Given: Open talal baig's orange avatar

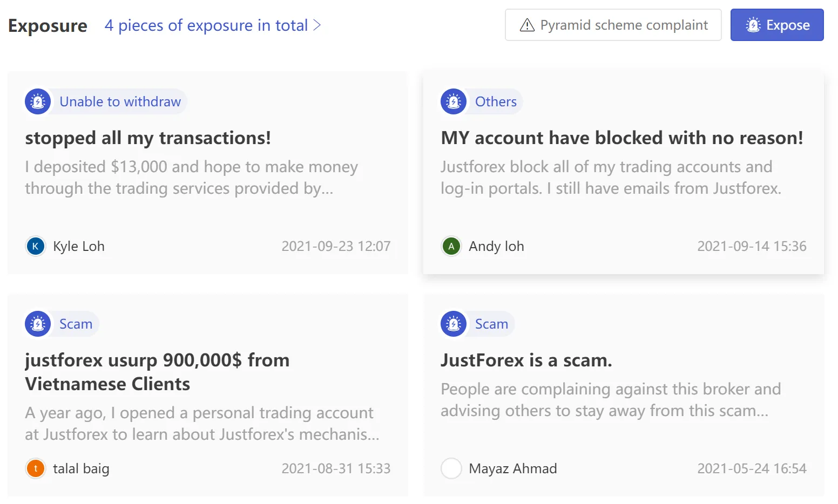Looking at the screenshot, I should (x=36, y=468).
